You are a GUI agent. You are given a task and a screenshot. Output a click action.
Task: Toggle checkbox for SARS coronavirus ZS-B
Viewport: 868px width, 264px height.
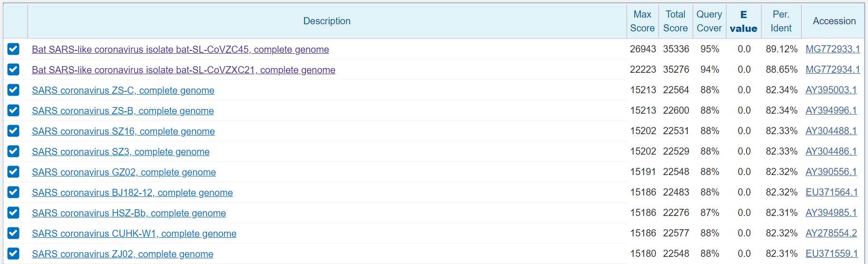(13, 110)
